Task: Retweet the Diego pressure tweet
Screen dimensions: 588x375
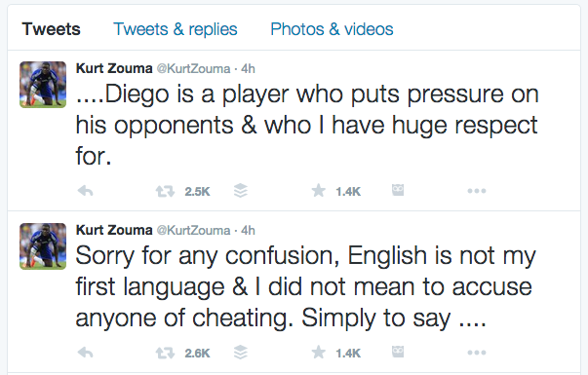Action: tap(165, 192)
